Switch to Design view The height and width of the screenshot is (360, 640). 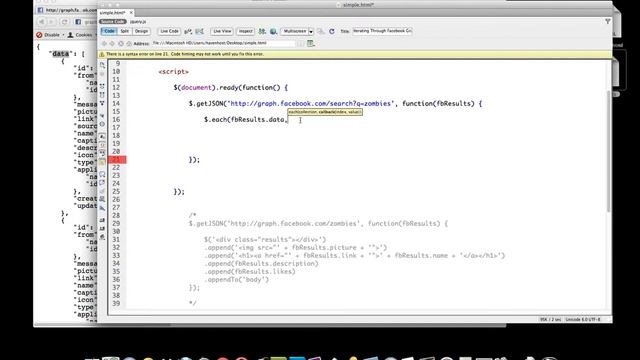pyautogui.click(x=141, y=31)
